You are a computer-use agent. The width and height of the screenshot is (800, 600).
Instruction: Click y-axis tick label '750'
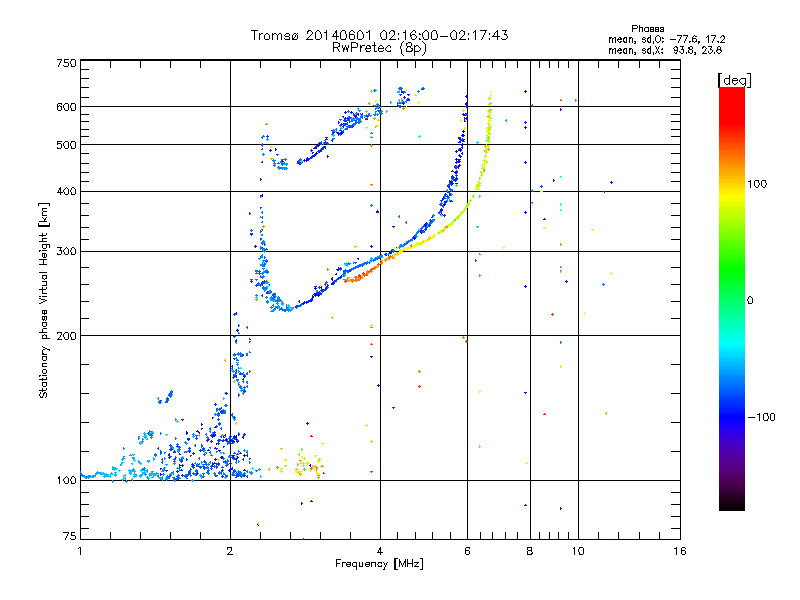(66, 63)
